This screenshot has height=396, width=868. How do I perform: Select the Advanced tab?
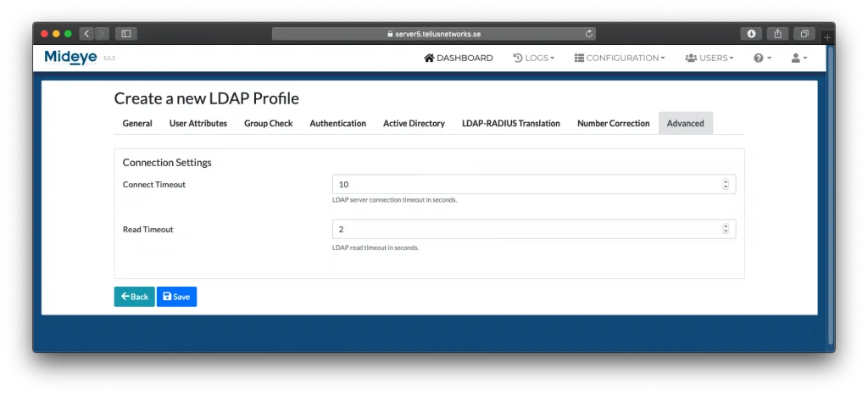coord(685,123)
